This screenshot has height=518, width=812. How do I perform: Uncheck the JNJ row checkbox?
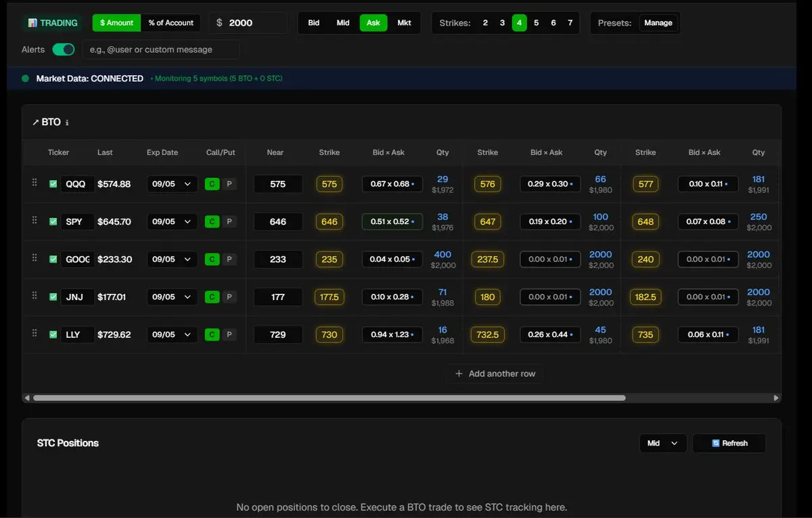(x=53, y=297)
